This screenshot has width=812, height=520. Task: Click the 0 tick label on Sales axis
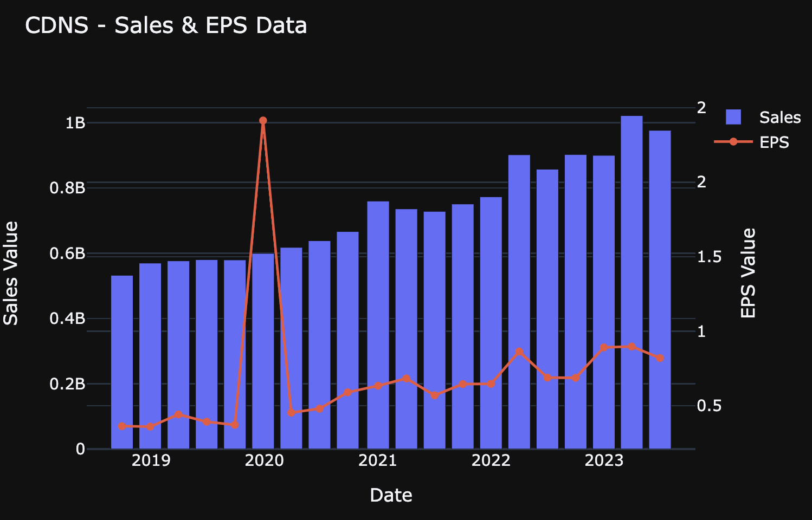[81, 449]
